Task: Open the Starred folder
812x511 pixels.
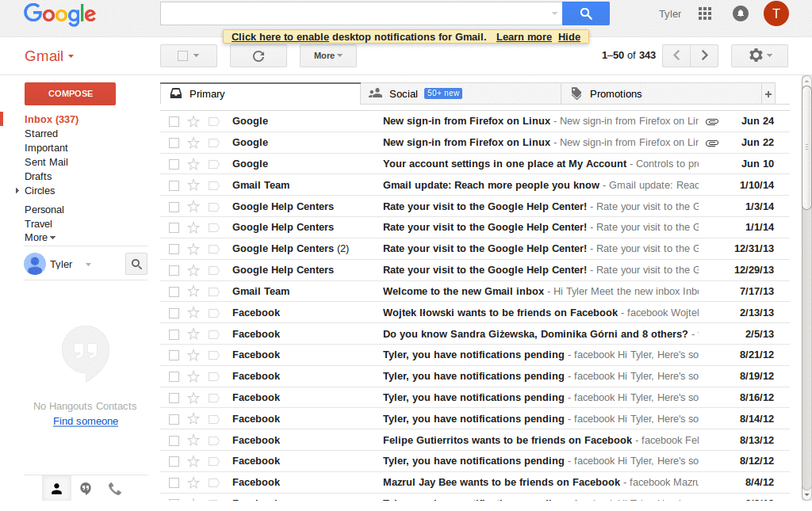Action: click(x=41, y=134)
